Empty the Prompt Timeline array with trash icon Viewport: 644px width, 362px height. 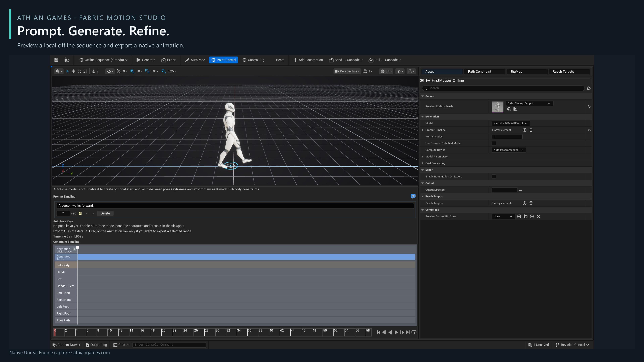531,130
